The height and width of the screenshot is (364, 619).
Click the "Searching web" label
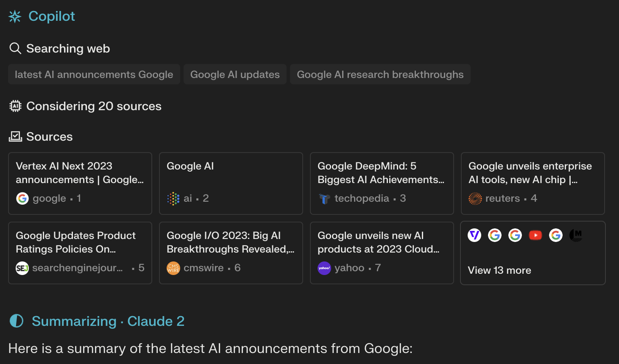pos(68,49)
